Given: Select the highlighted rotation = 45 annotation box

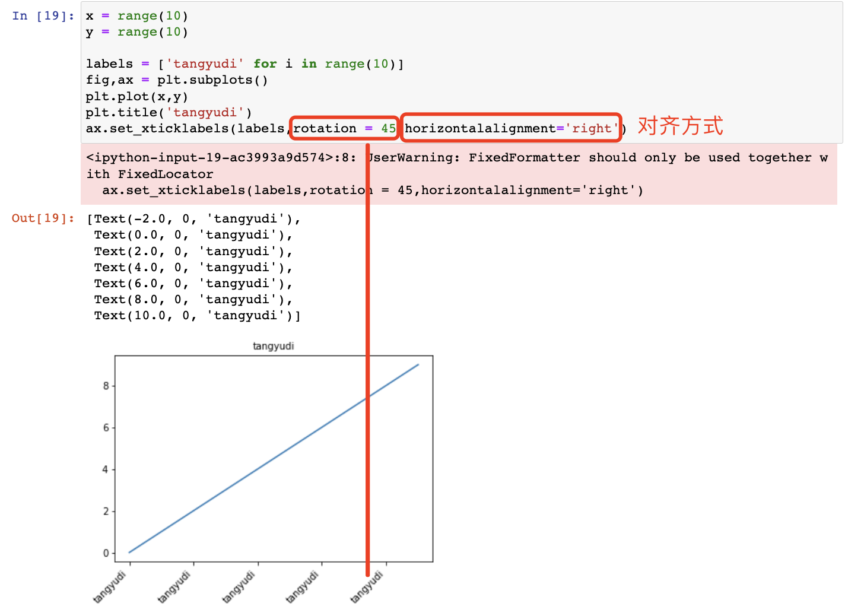Looking at the screenshot, I should (344, 128).
